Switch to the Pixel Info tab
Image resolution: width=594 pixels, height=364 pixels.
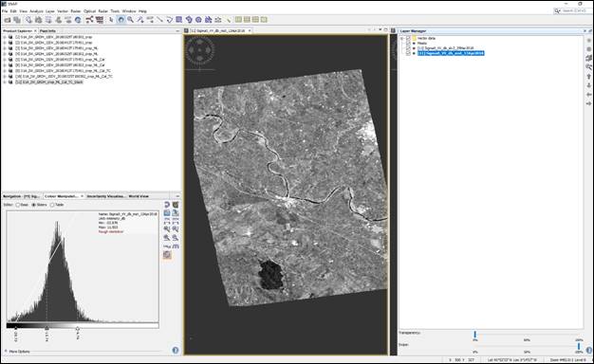[47, 31]
